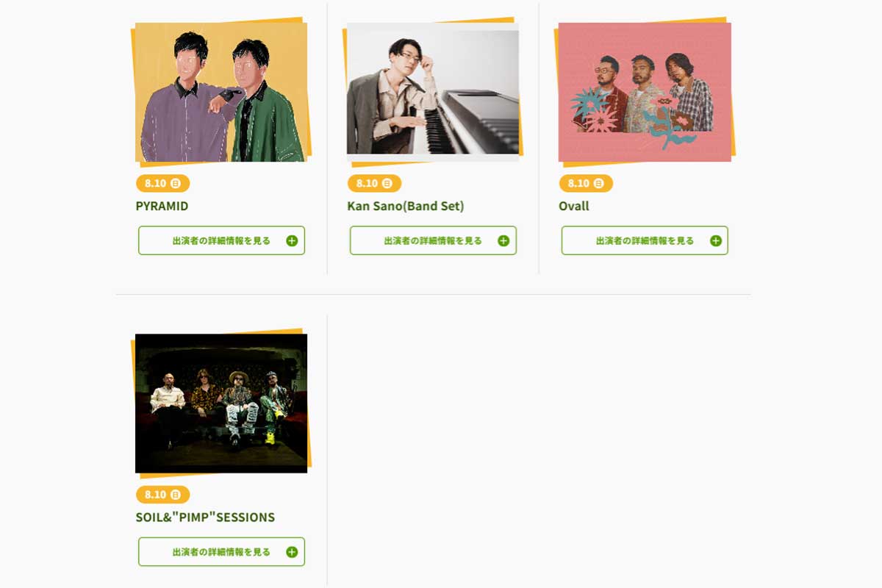Click the plus icon under SOIL&"PIMP"SESSIONS
Viewport: 882px width, 588px height.
pyautogui.click(x=292, y=552)
